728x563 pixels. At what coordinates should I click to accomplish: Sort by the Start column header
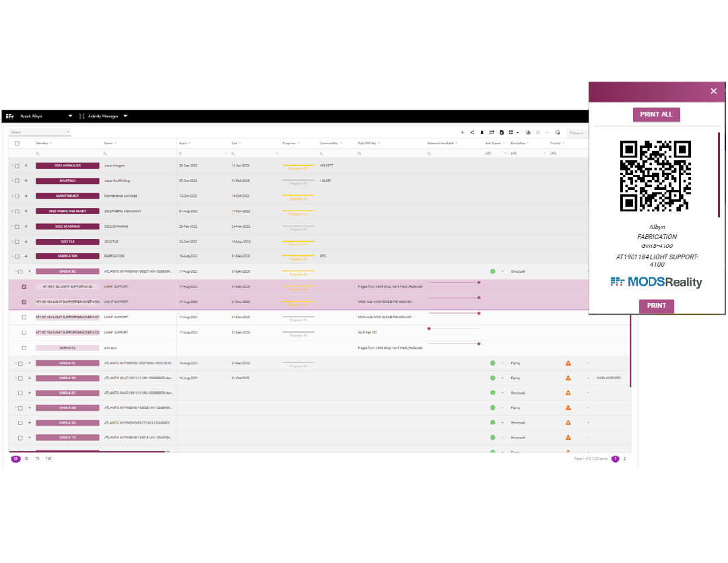click(182, 143)
